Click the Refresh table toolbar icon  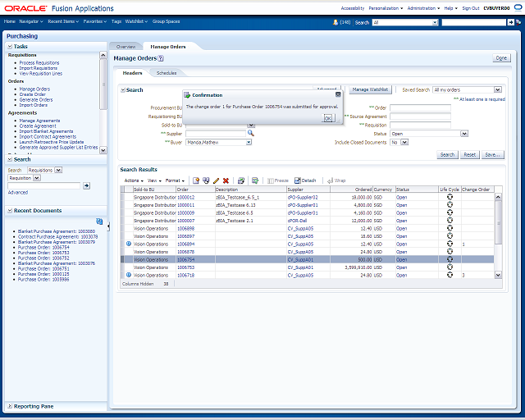click(241, 180)
